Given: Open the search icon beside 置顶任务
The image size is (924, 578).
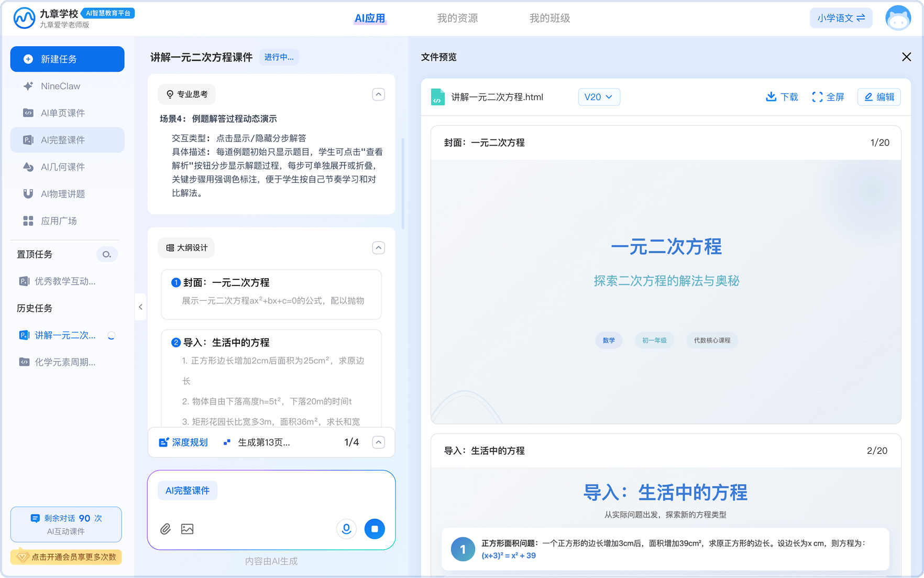Looking at the screenshot, I should tap(107, 254).
